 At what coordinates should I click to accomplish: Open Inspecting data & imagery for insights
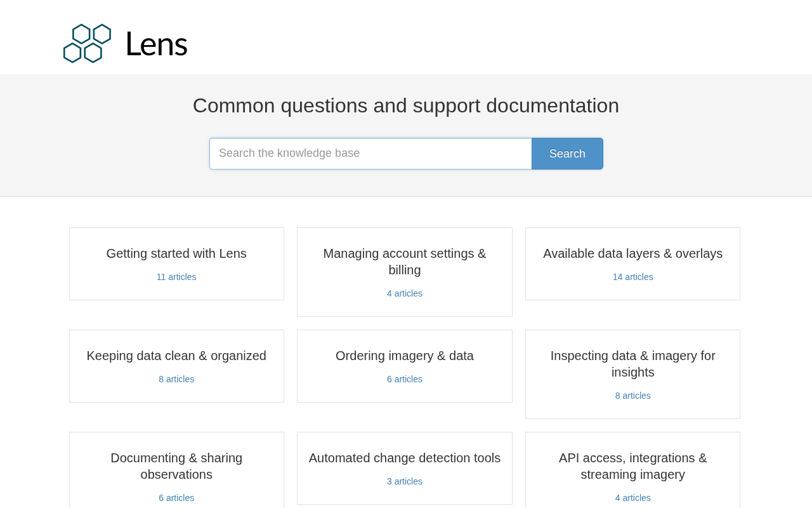click(x=632, y=364)
